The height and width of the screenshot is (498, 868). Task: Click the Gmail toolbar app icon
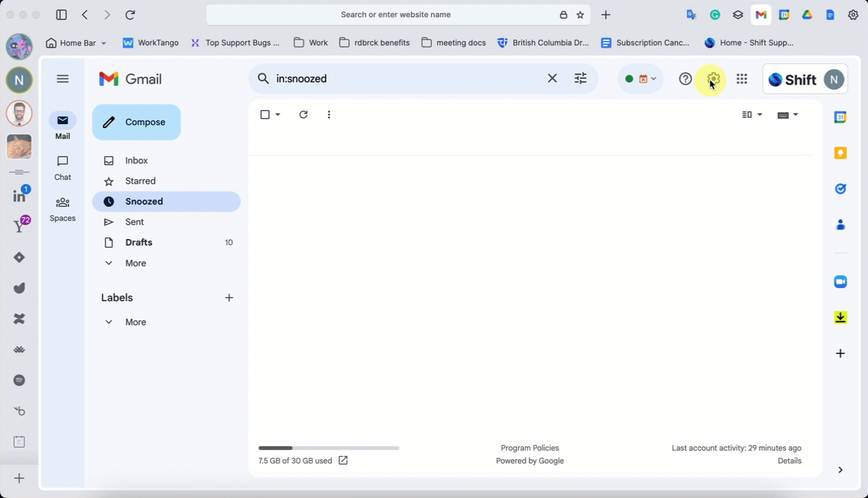tap(761, 15)
